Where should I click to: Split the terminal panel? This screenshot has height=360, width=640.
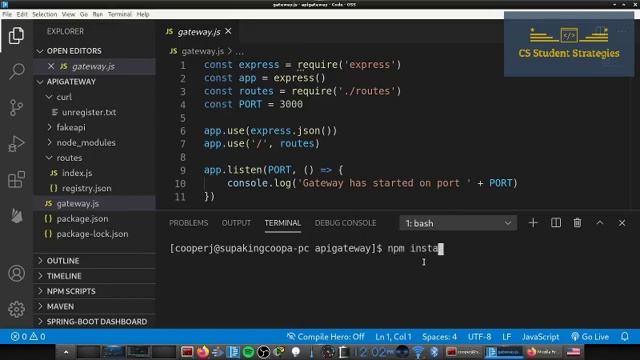(x=556, y=223)
